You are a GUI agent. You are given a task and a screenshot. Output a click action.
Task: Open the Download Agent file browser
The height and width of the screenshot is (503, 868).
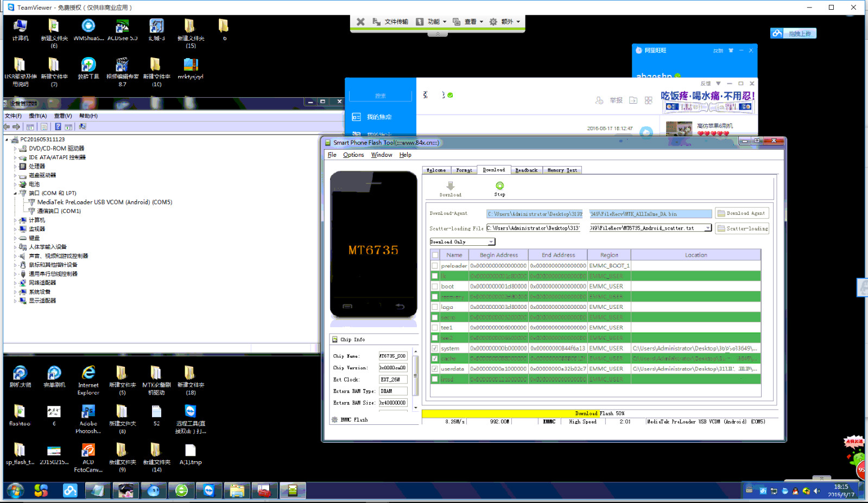click(x=742, y=213)
